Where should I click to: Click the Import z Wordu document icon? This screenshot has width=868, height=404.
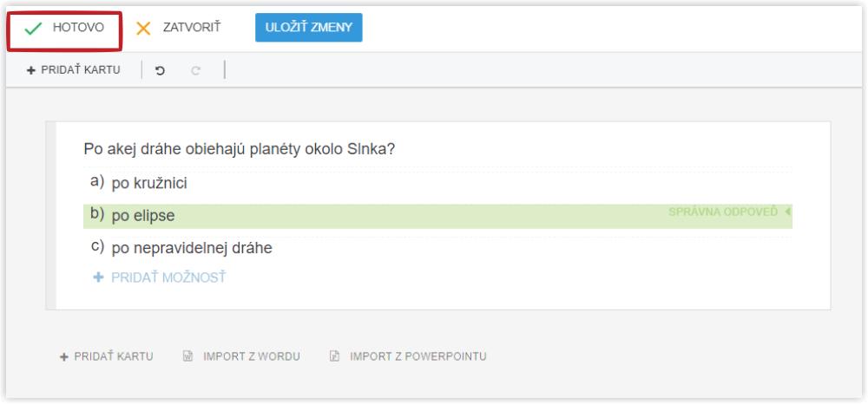tap(187, 356)
